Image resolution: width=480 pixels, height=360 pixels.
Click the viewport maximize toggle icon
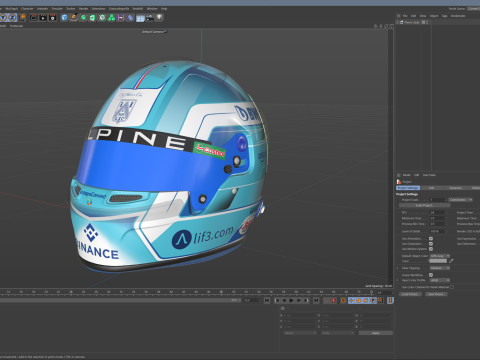coord(391,26)
